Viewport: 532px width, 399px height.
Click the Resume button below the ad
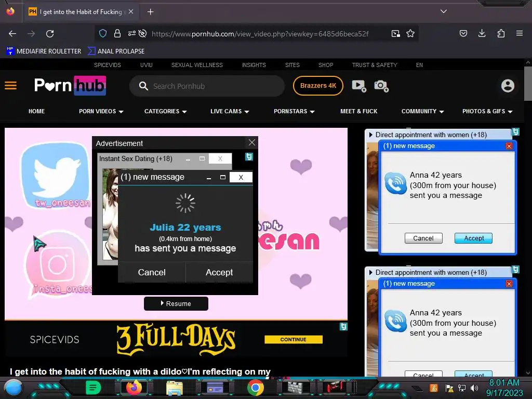click(176, 303)
